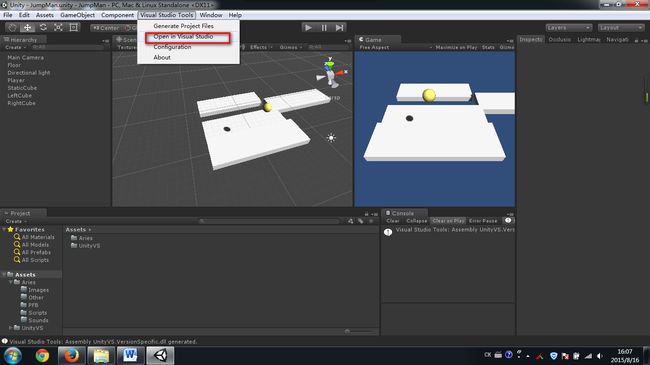This screenshot has width=650, height=365.
Task: Select the Rotate tool icon
Action: pos(43,28)
